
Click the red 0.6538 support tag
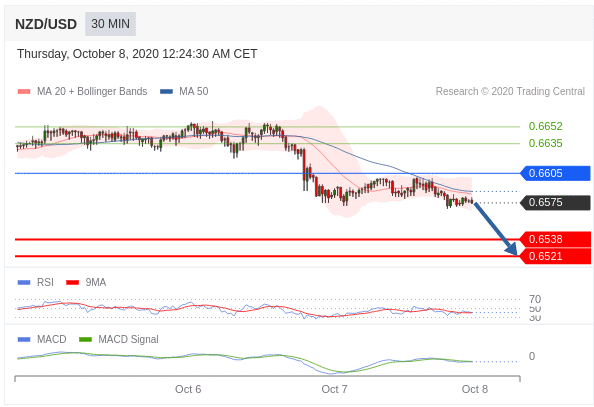pyautogui.click(x=555, y=240)
